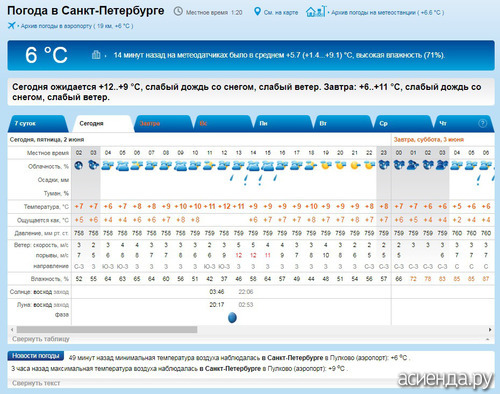Open the 7 суток forecast tab

(x=38, y=124)
